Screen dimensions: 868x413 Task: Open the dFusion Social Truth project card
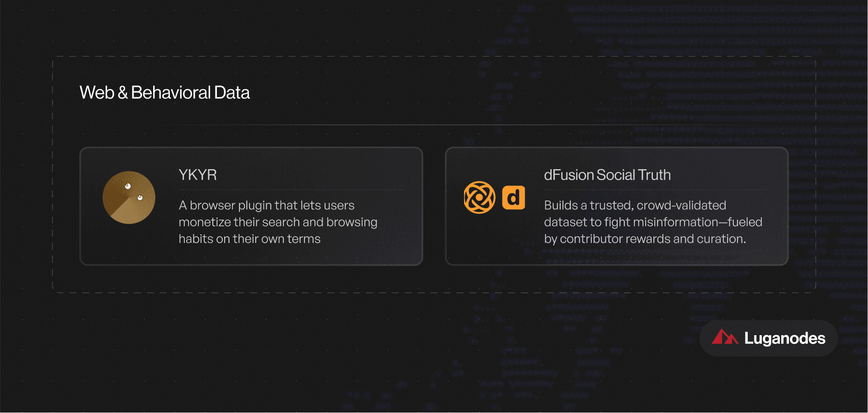(617, 206)
